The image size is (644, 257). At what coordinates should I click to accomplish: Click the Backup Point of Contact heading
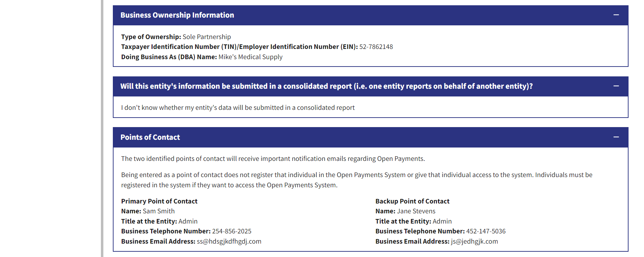pyautogui.click(x=412, y=201)
